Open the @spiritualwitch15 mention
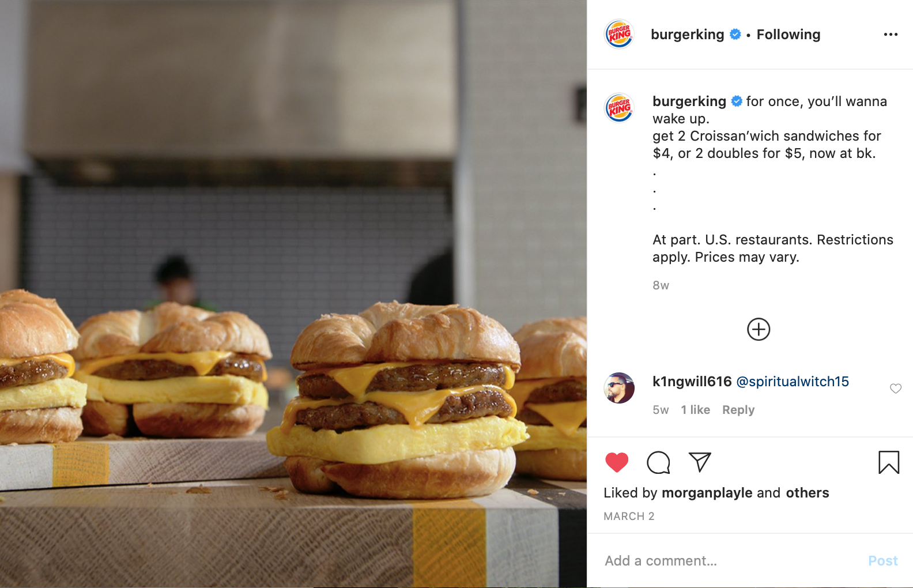This screenshot has width=913, height=588. 793,382
